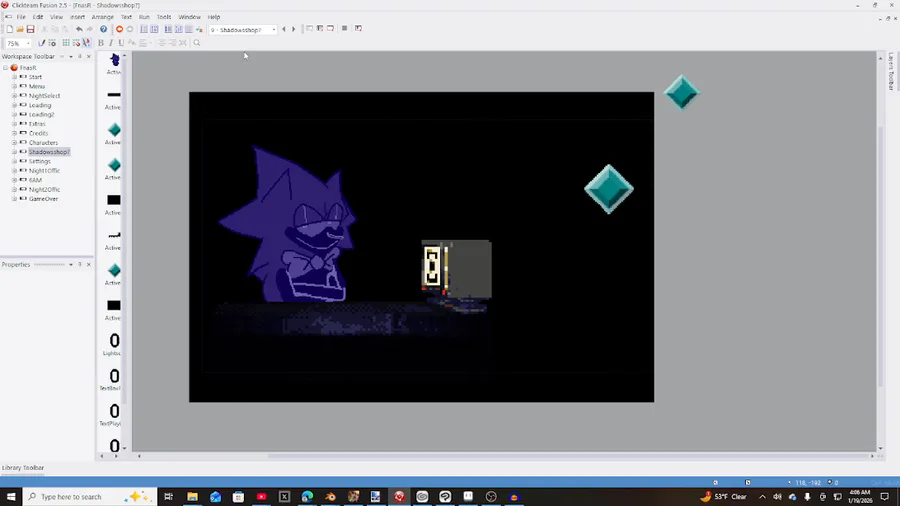Select the Loading2 frame in workspace

pyautogui.click(x=41, y=115)
